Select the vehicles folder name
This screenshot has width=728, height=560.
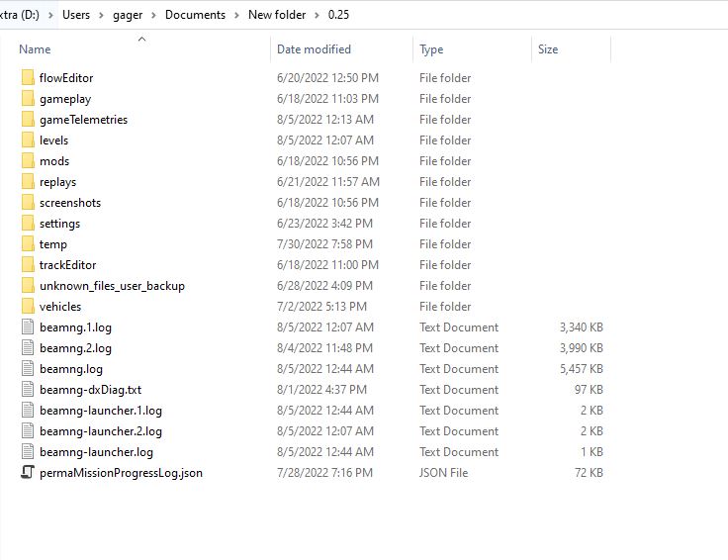(60, 307)
